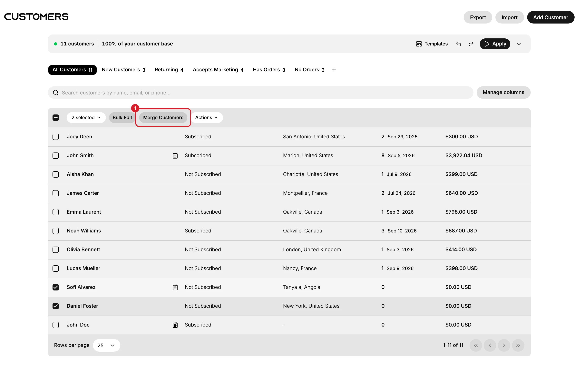Click the Apply button
This screenshot has width=584, height=392.
click(495, 44)
